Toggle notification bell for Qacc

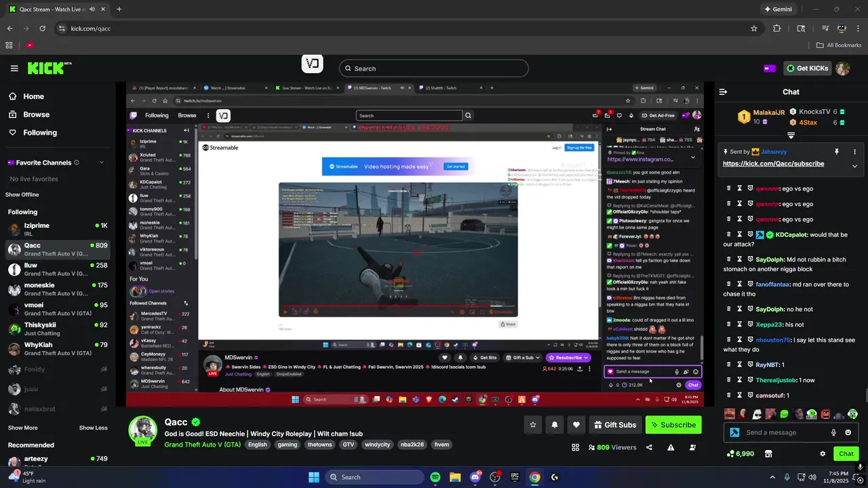[x=555, y=425]
